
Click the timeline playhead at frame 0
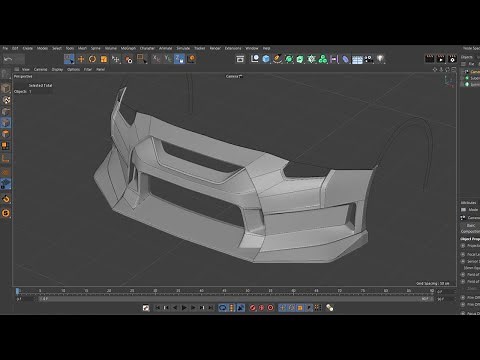coord(18,291)
